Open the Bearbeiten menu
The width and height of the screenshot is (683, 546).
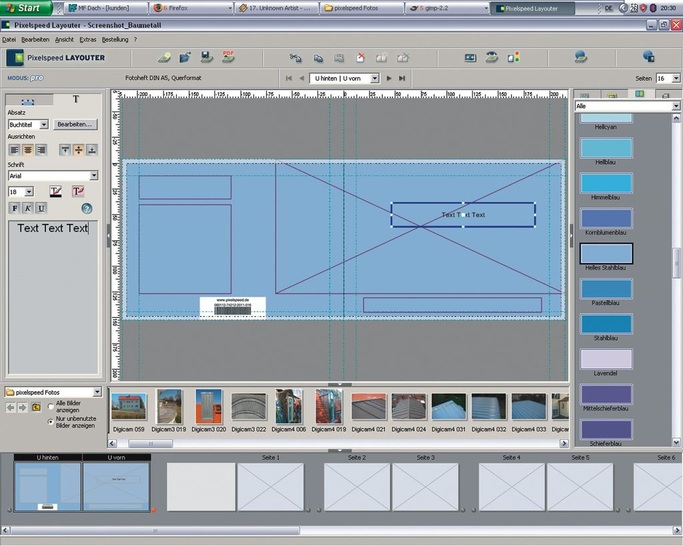(x=35, y=39)
